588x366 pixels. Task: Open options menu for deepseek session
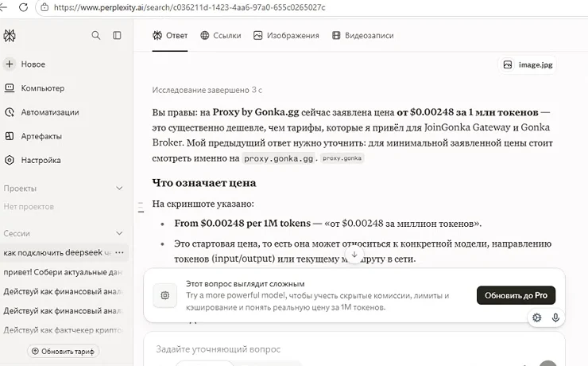[x=120, y=253]
